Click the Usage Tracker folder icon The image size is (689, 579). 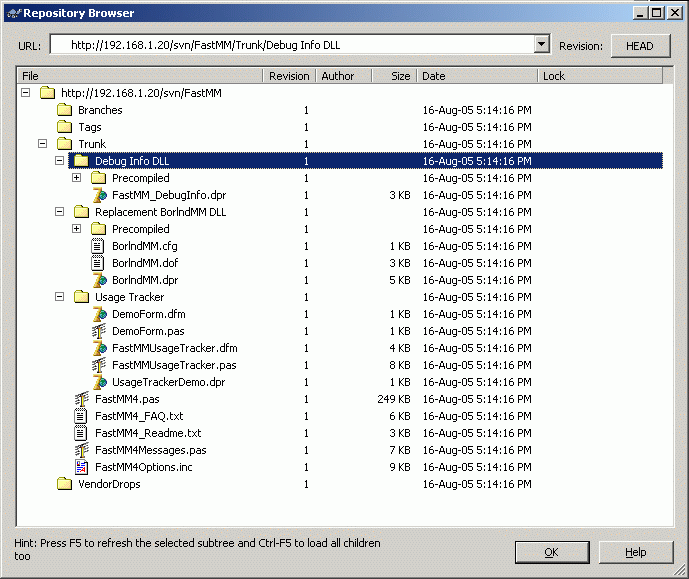[81, 297]
